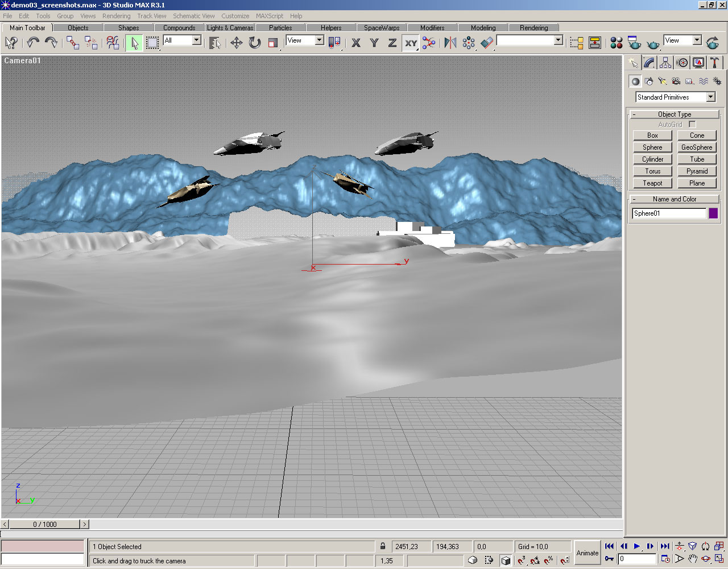
Task: Toggle the Animate button
Action: pos(588,552)
